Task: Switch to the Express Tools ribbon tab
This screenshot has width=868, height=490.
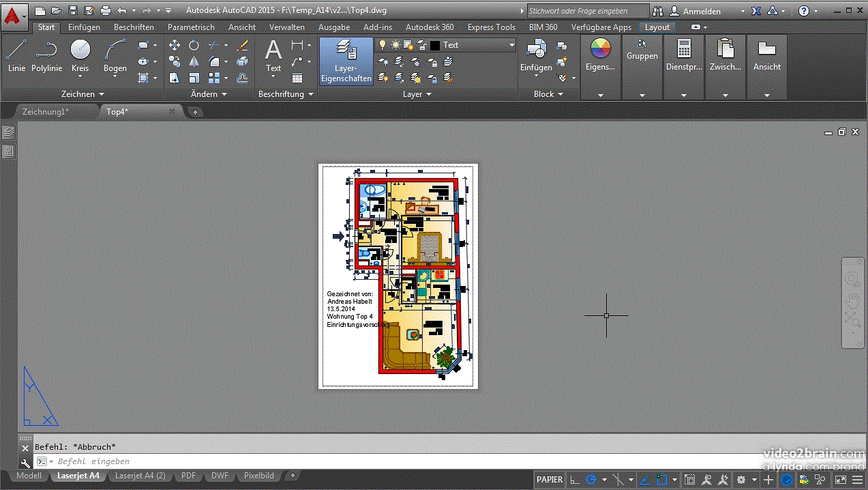Action: tap(491, 27)
